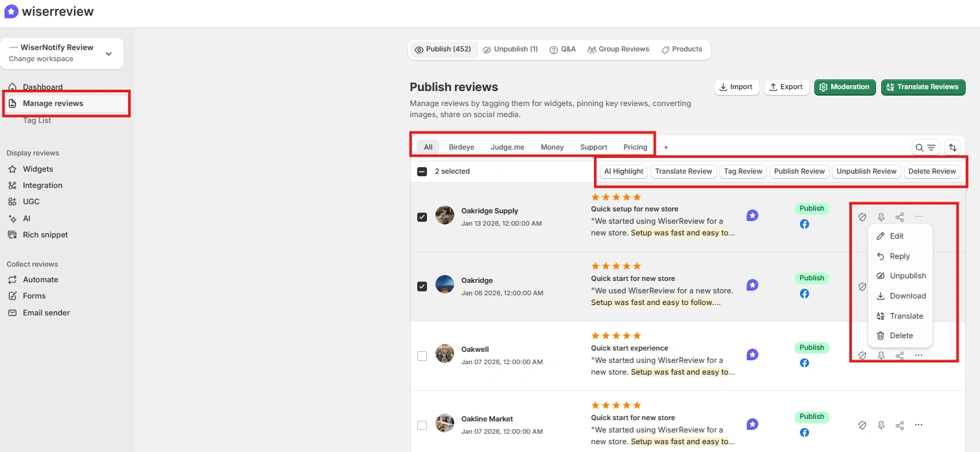Share the Oakwell review on social media
The image size is (980, 452).
tap(899, 355)
